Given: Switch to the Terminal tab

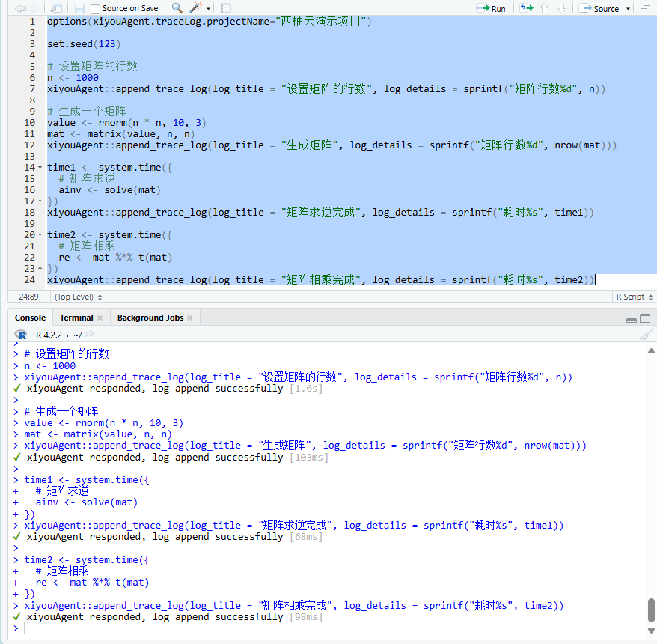Looking at the screenshot, I should click(x=75, y=318).
